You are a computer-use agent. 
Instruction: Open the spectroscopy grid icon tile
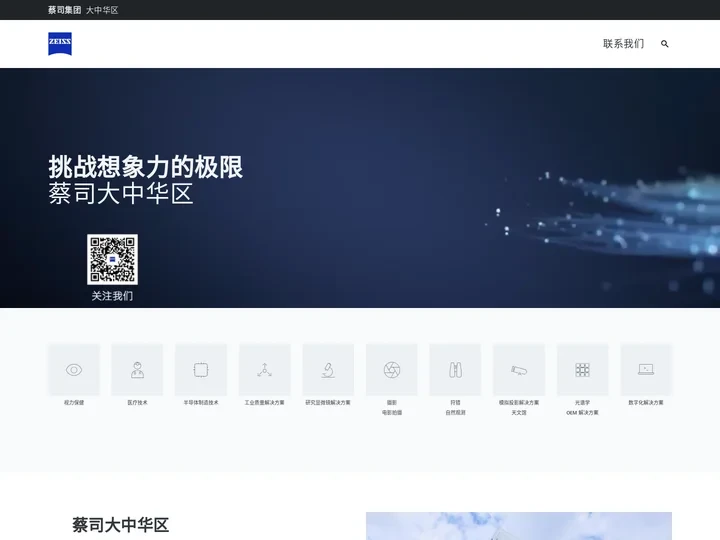click(x=582, y=370)
